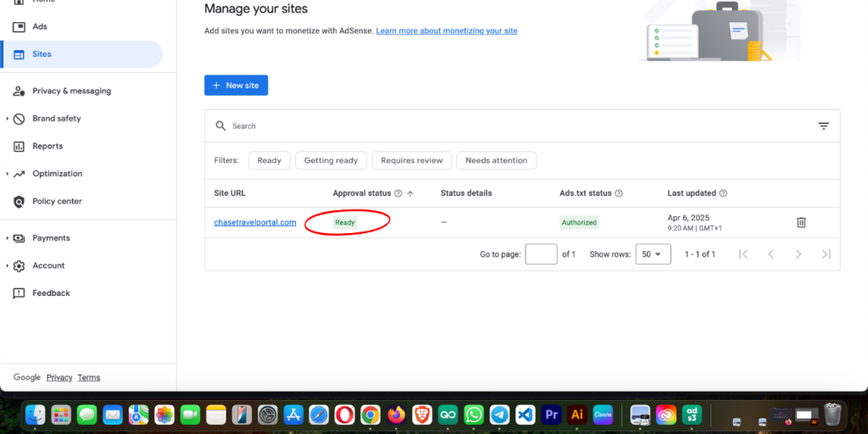Click Ads.txt status help icon

click(x=619, y=194)
